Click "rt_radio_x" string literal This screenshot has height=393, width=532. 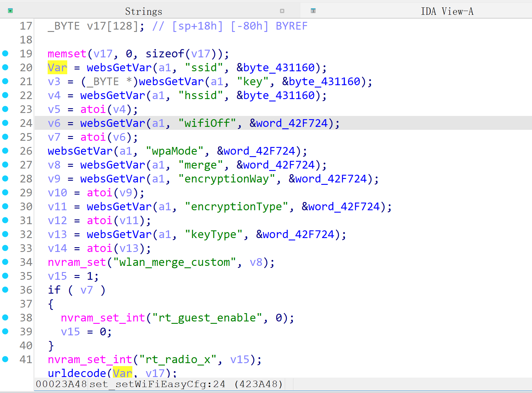[x=178, y=359]
